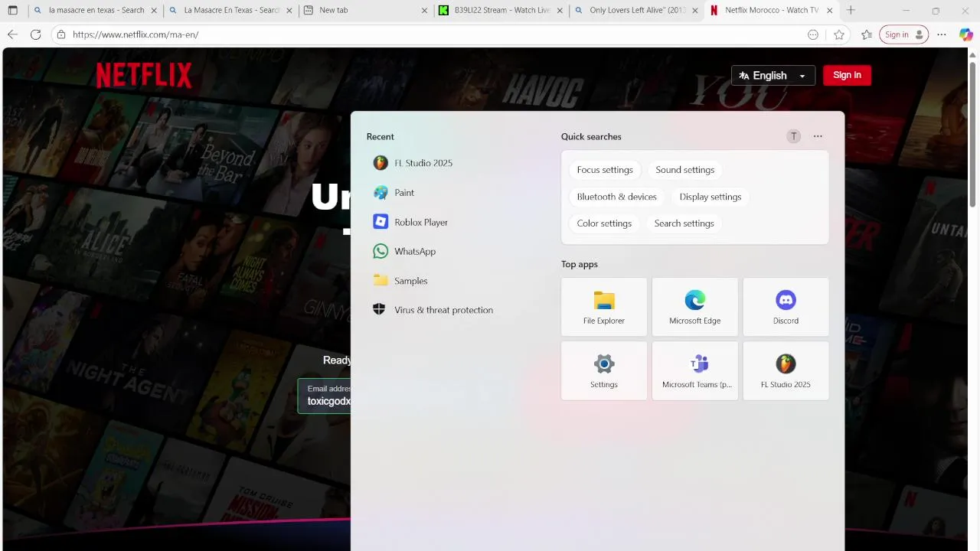Image resolution: width=980 pixels, height=551 pixels.
Task: Open File Explorer in Top apps
Action: tap(604, 307)
